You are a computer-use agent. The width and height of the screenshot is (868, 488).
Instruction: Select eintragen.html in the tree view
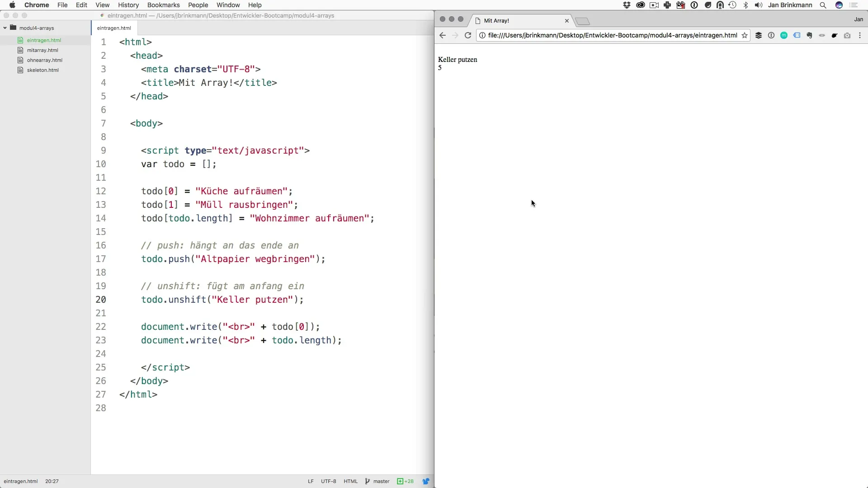pyautogui.click(x=44, y=40)
